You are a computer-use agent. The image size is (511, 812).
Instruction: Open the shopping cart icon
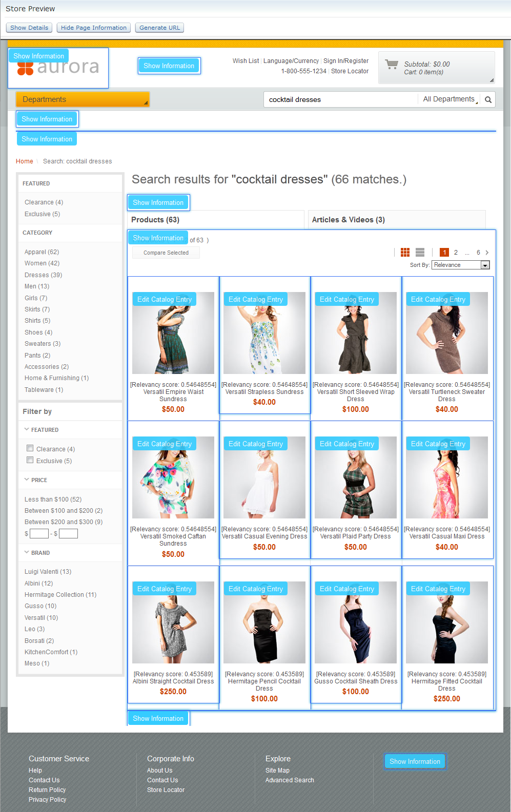392,65
